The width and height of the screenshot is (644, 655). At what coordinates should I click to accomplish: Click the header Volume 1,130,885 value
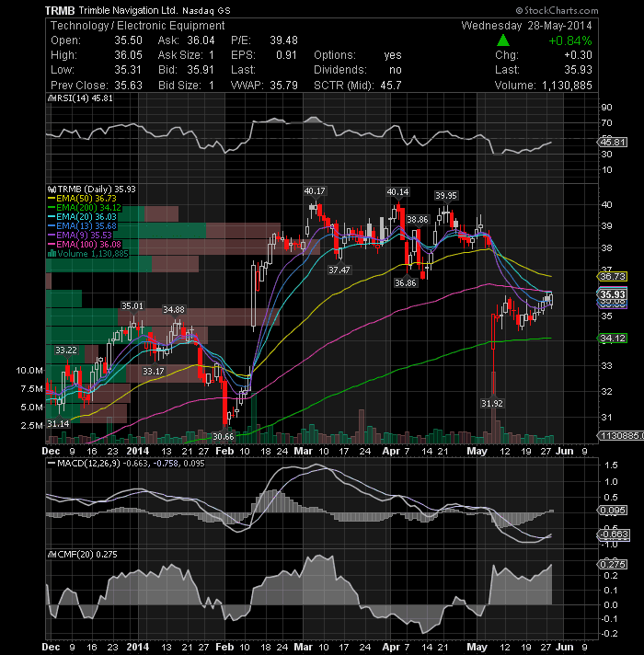[x=567, y=86]
